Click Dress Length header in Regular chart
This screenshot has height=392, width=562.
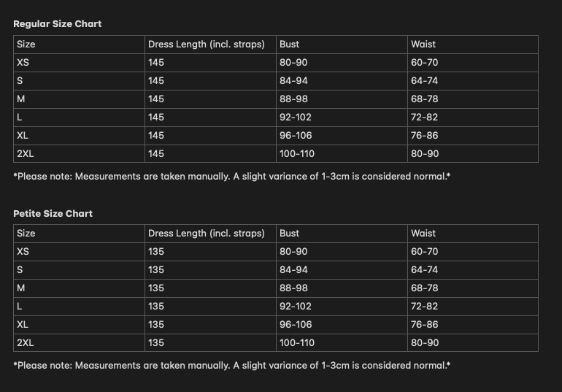click(x=207, y=45)
